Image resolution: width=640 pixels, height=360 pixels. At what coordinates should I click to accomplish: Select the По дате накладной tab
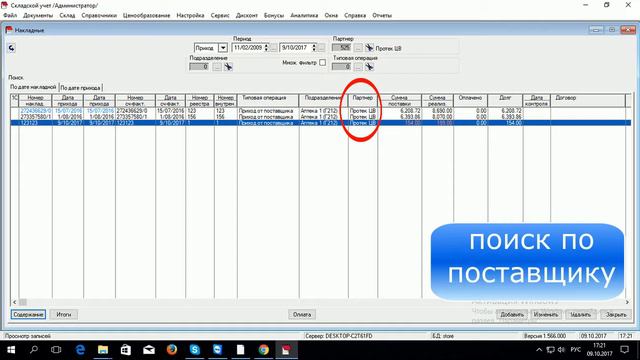pos(33,87)
